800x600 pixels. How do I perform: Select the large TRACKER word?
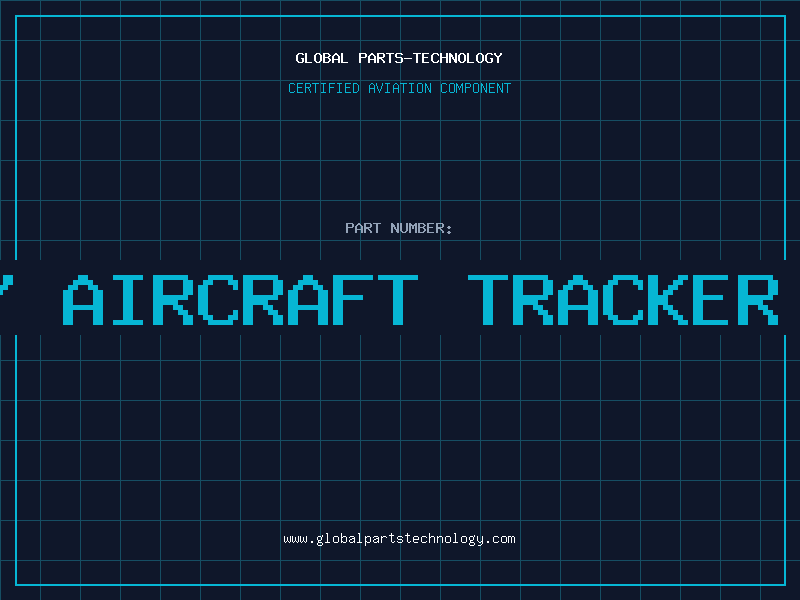coord(623,300)
